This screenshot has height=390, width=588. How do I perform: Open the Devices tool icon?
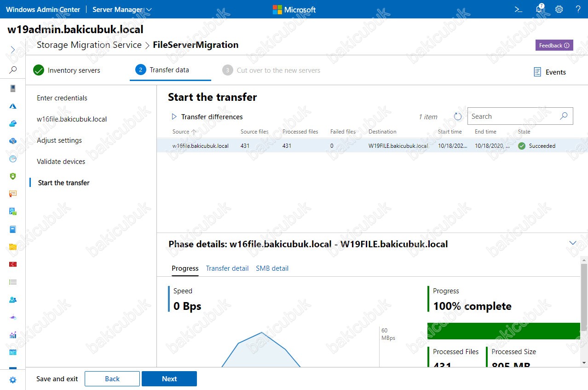click(x=13, y=211)
